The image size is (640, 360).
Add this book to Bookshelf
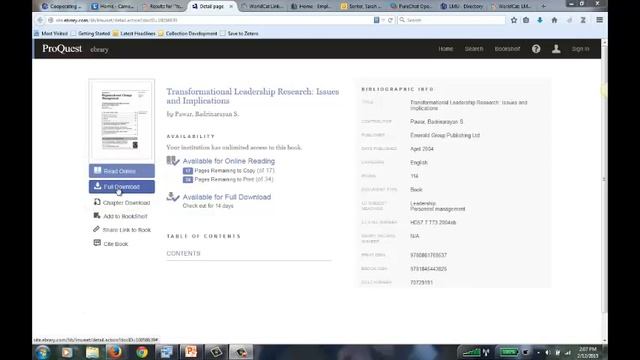click(125, 216)
